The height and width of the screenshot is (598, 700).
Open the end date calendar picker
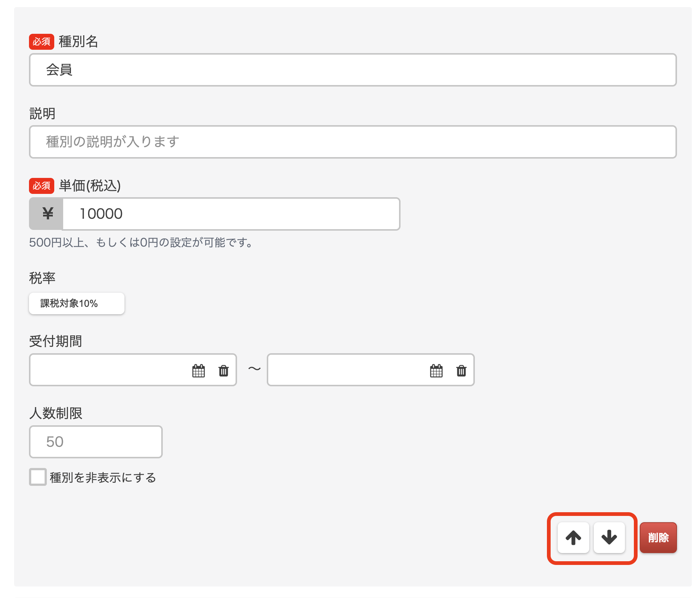[436, 371]
